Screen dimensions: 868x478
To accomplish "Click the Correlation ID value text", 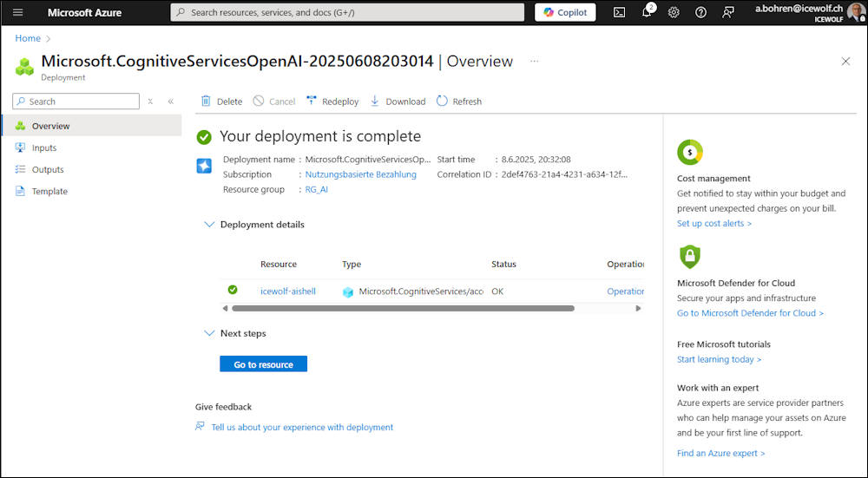I will click(565, 174).
